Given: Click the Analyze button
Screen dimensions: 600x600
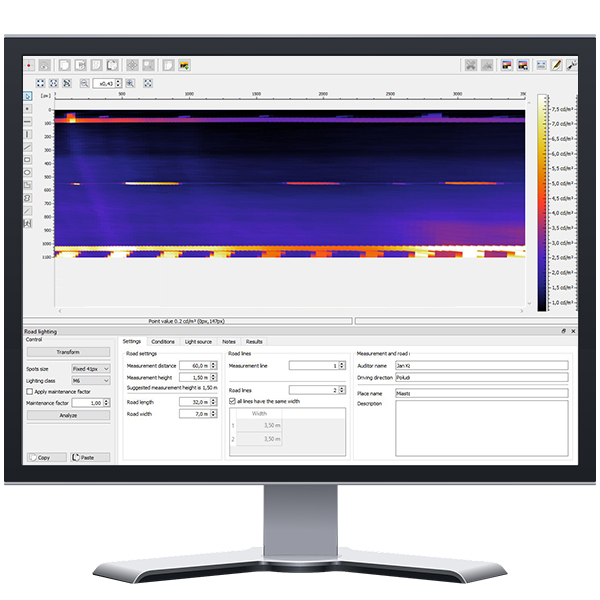Looking at the screenshot, I should 67,415.
